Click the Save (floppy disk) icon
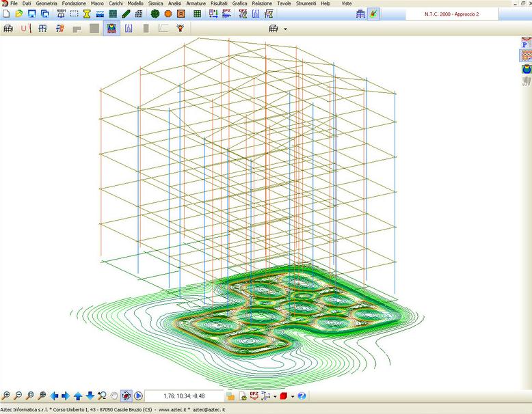 31,14
